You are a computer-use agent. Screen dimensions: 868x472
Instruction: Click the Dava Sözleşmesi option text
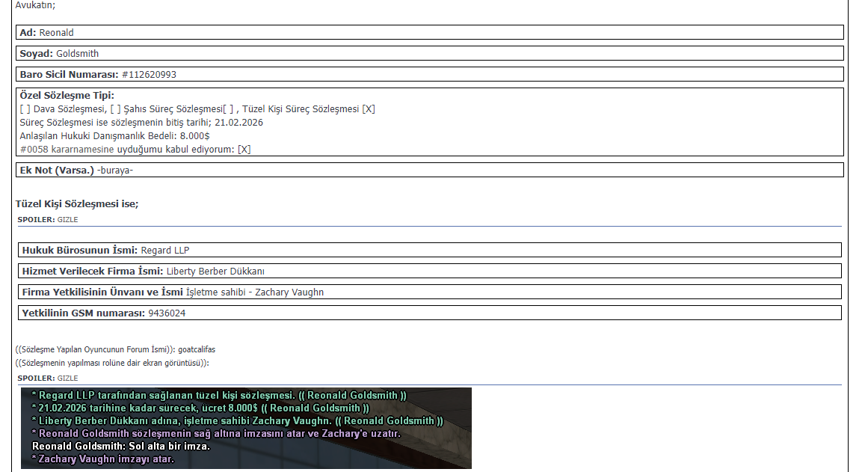tap(70, 109)
